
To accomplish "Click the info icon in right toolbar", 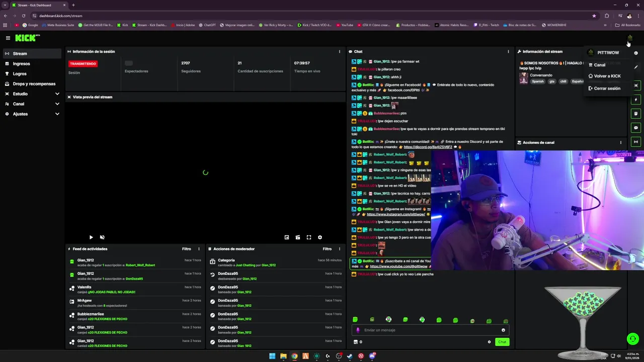I will [x=636, y=53].
